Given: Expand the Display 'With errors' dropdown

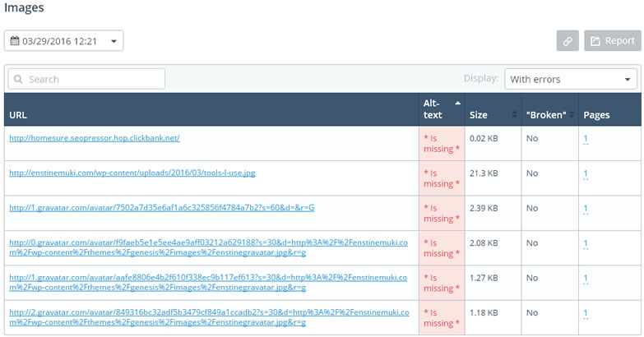Looking at the screenshot, I should 571,79.
